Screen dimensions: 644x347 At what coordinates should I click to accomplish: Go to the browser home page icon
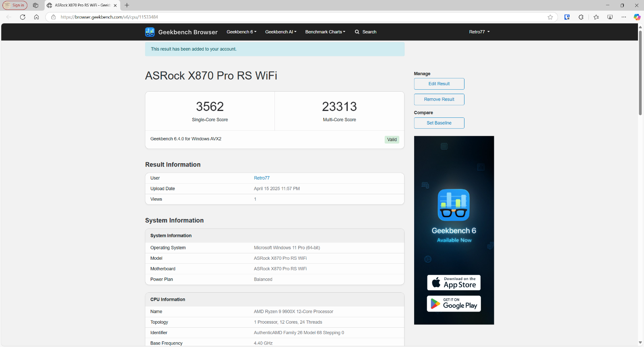pyautogui.click(x=36, y=17)
